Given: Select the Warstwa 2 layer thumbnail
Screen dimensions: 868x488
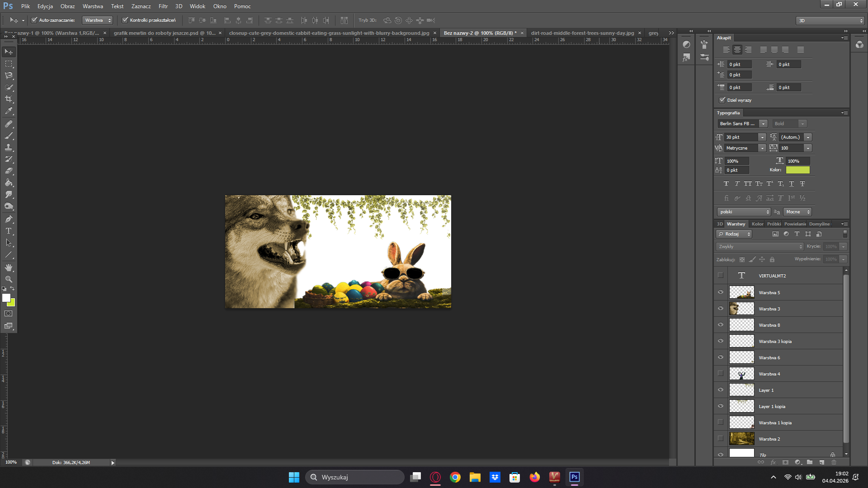Looking at the screenshot, I should click(x=741, y=439).
